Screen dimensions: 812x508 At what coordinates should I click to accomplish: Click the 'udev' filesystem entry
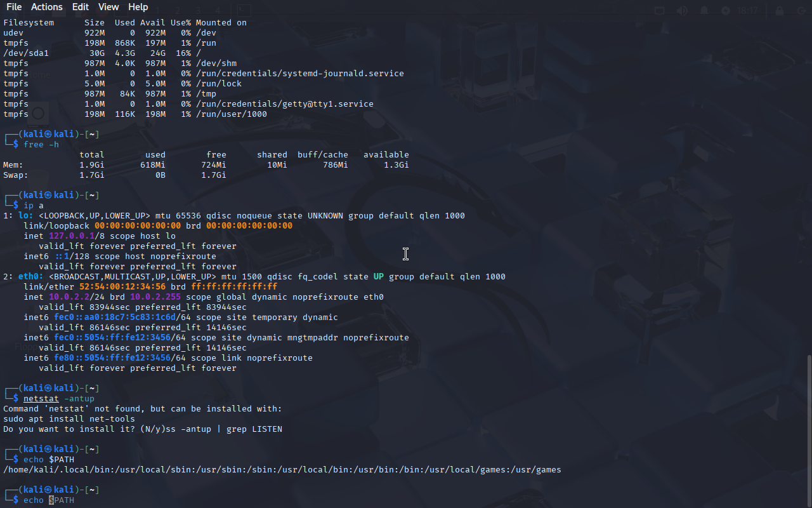13,33
